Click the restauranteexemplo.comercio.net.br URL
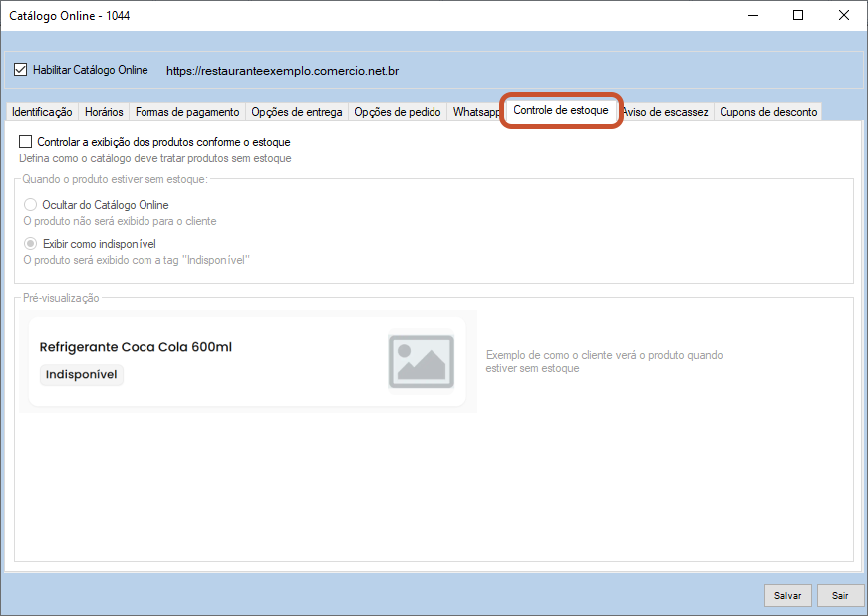This screenshot has height=616, width=868. (x=282, y=71)
